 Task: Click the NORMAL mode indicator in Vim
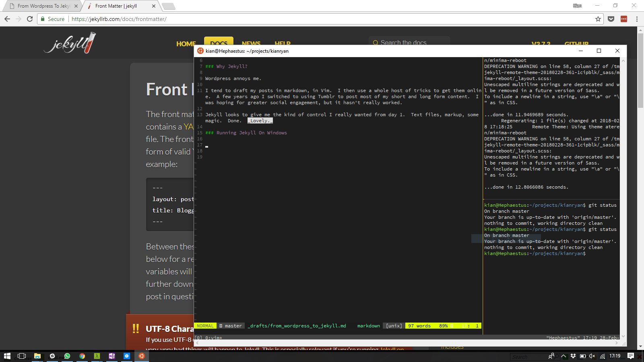click(x=205, y=326)
